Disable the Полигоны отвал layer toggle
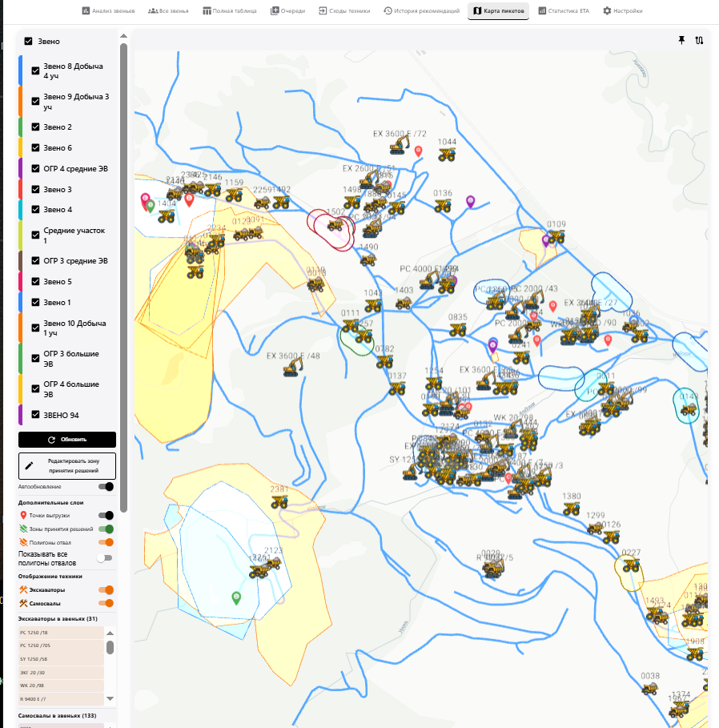The image size is (719, 728). 106,542
